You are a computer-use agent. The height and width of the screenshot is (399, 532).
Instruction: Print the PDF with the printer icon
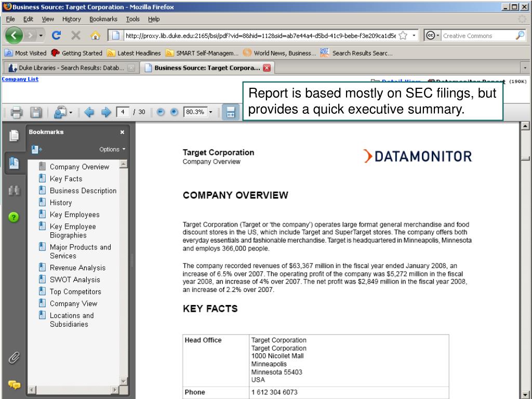click(x=16, y=112)
